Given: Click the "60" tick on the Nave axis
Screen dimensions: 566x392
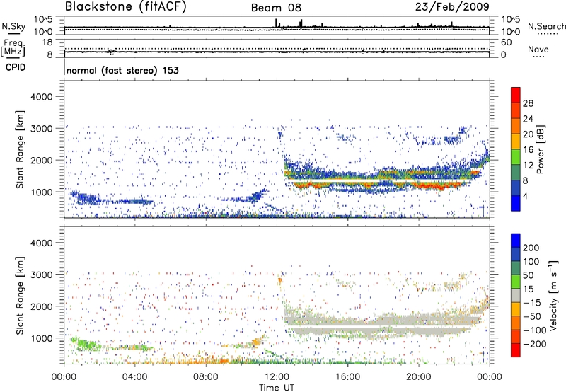Looking at the screenshot, I should coord(506,42).
